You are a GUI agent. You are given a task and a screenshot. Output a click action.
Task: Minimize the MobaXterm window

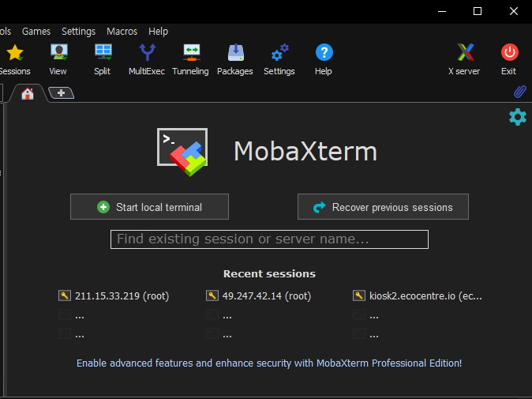click(442, 11)
